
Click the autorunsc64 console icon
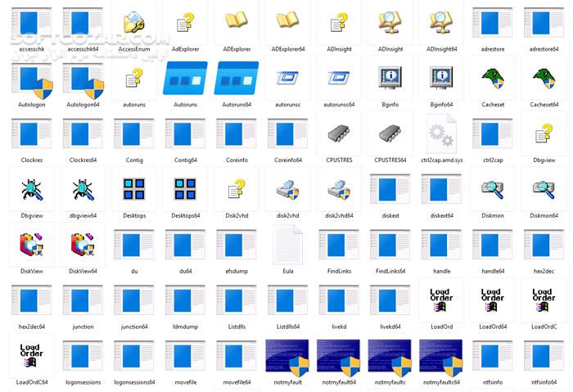pyautogui.click(x=339, y=78)
